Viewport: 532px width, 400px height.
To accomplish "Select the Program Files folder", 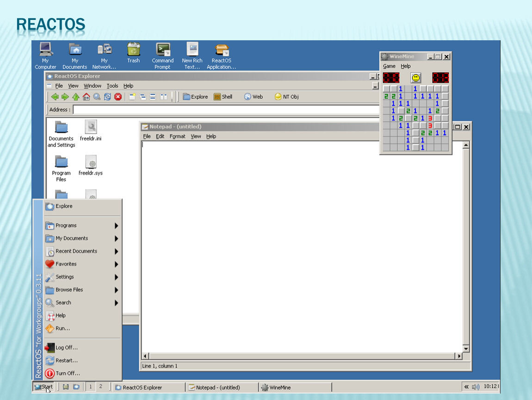I will coord(61,169).
